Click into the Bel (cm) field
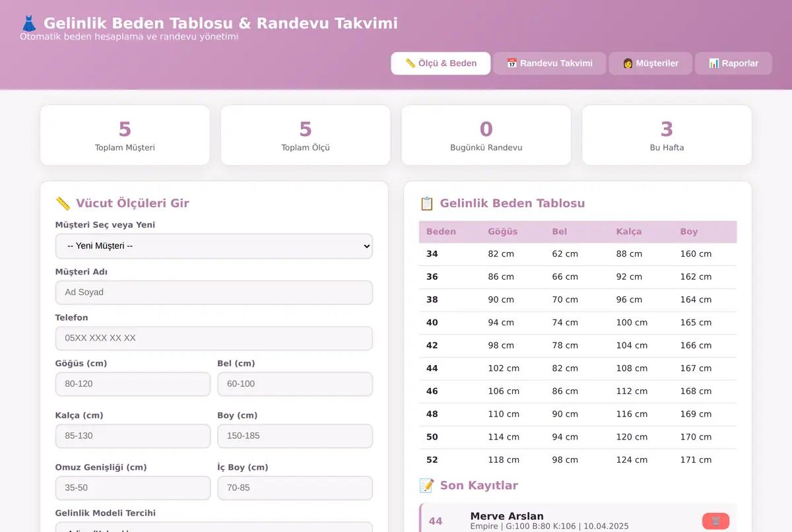This screenshot has width=792, height=532. (x=295, y=384)
